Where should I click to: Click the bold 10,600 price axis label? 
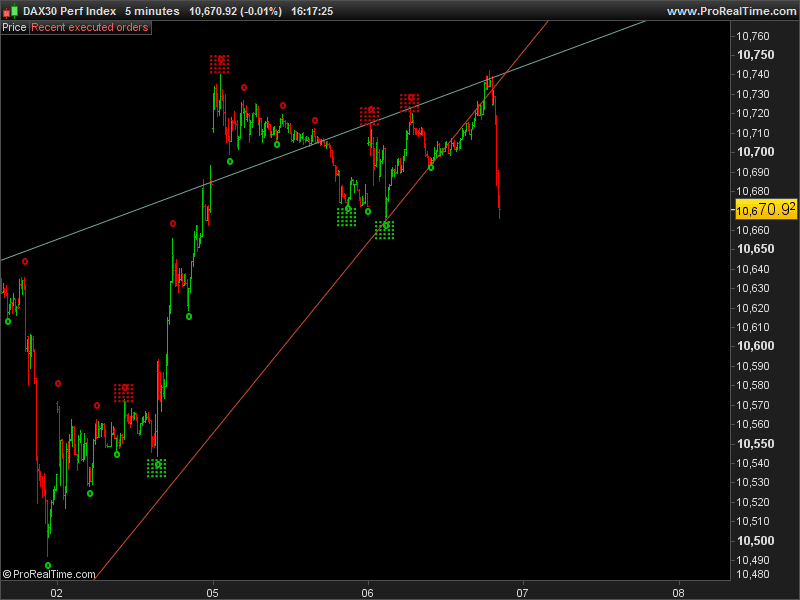coord(755,346)
